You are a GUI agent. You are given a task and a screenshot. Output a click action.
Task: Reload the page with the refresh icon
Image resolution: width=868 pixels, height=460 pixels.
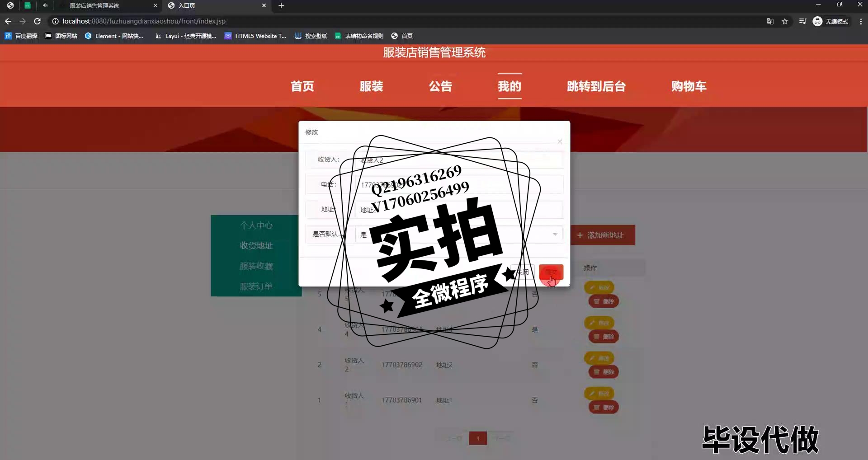pos(38,21)
